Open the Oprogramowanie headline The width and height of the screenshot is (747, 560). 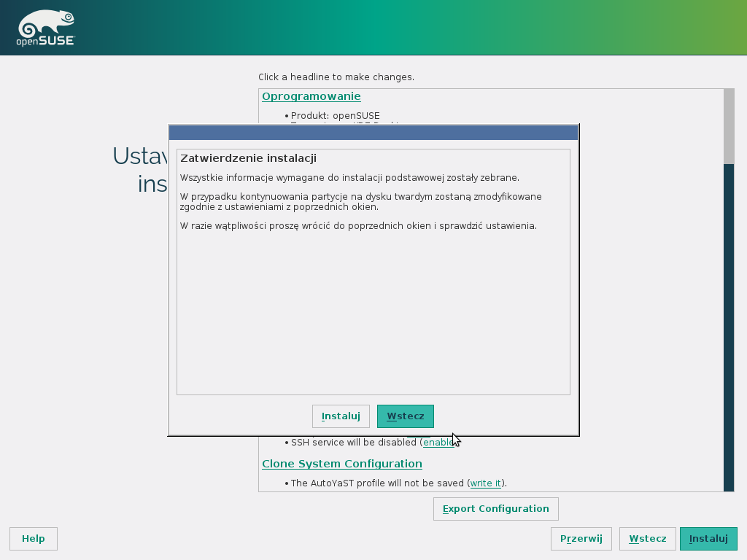click(311, 96)
